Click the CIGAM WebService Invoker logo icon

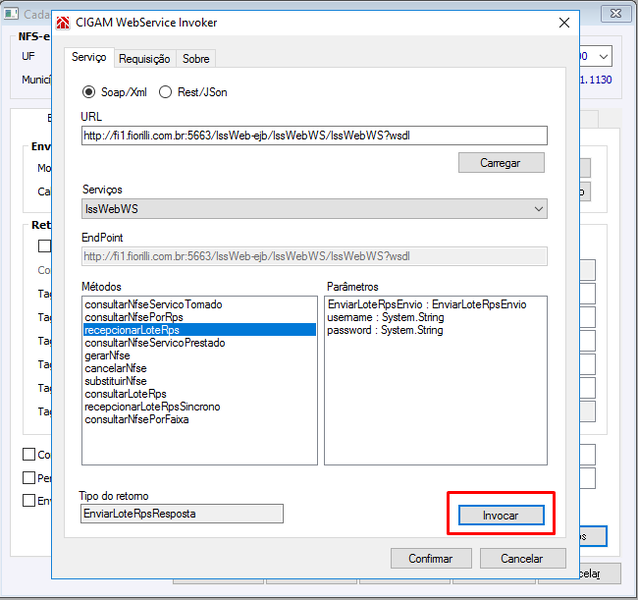(63, 23)
